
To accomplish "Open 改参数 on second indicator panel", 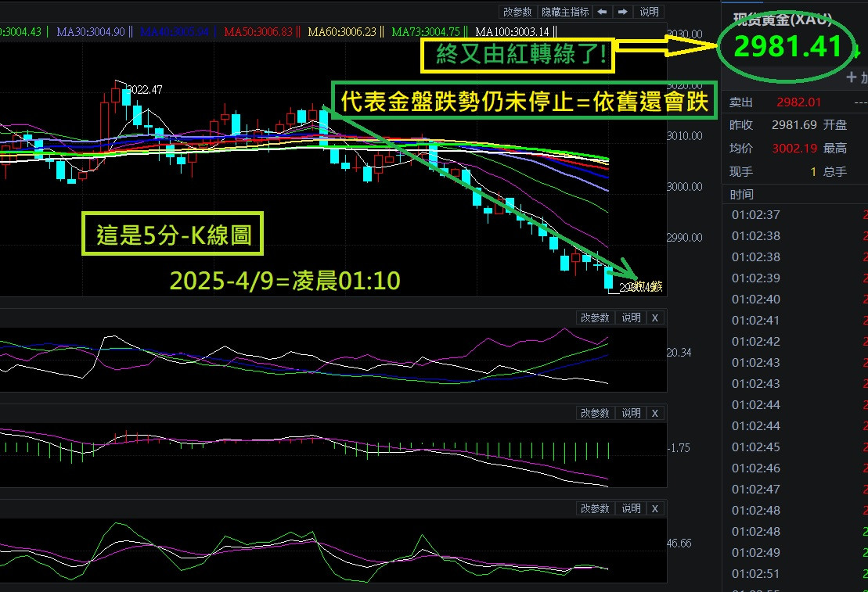I will (x=595, y=413).
